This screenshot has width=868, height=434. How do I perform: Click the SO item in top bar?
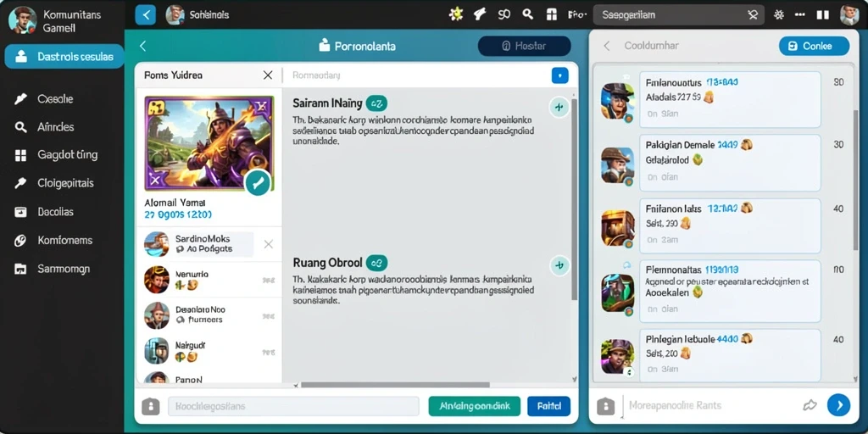point(504,15)
